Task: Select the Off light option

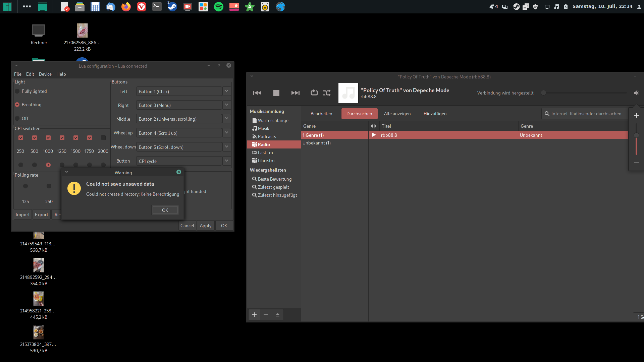Action: click(x=17, y=118)
